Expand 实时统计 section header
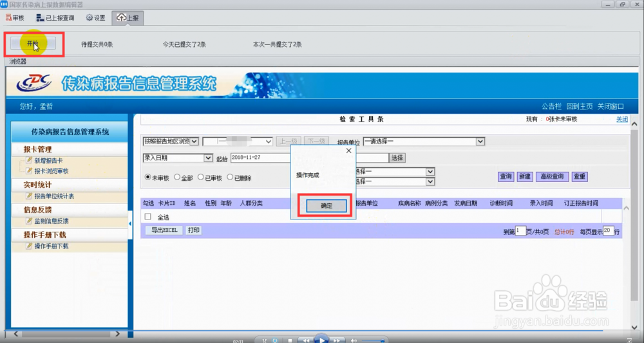The width and height of the screenshot is (644, 343). 70,185
